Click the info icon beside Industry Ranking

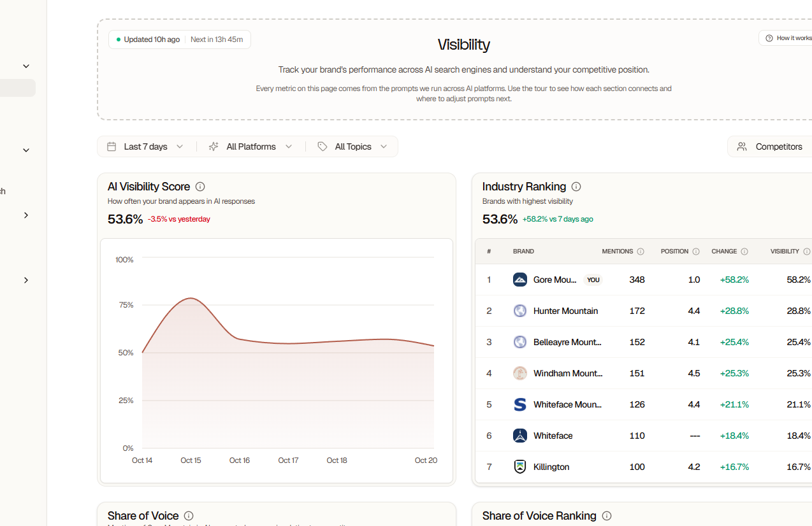pos(576,187)
